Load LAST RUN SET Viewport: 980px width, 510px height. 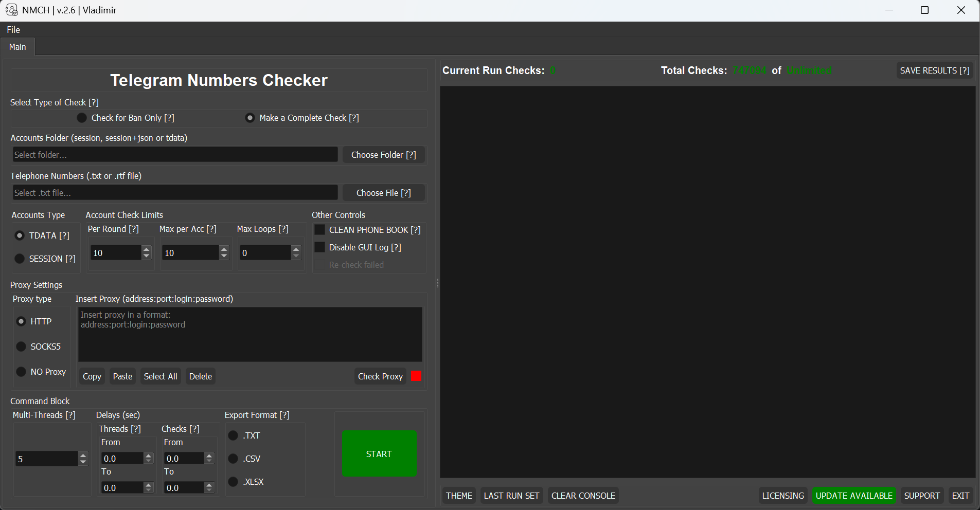(511, 496)
